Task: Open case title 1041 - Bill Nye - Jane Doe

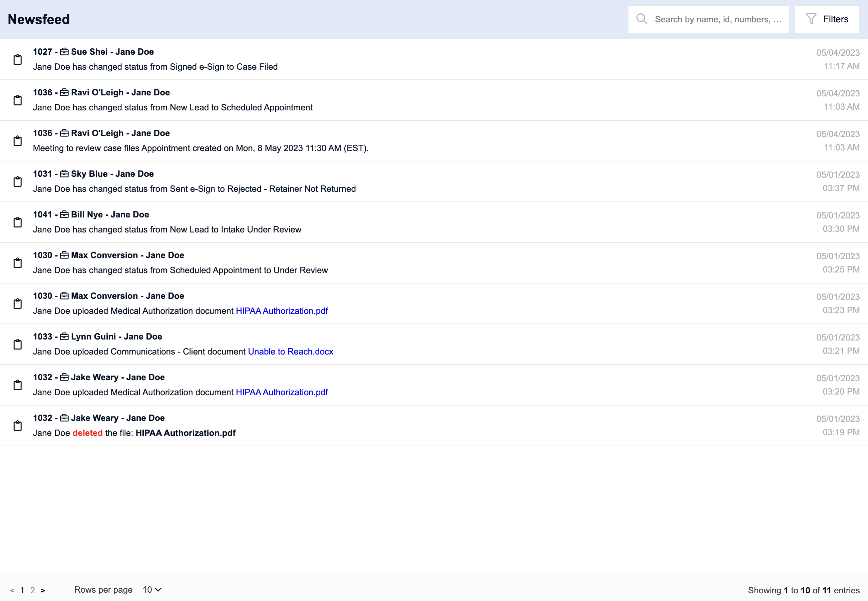Action: tap(91, 214)
